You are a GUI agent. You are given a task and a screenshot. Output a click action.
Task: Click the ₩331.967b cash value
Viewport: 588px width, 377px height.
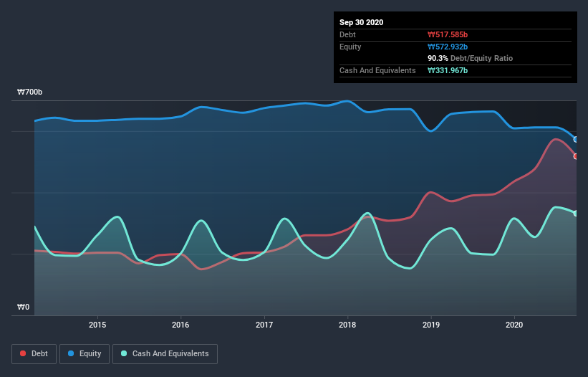pyautogui.click(x=448, y=70)
